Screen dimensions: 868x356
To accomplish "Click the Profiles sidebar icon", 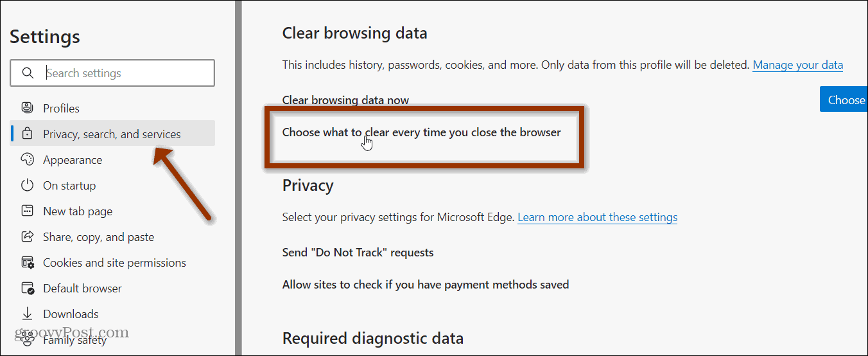I will [x=27, y=108].
